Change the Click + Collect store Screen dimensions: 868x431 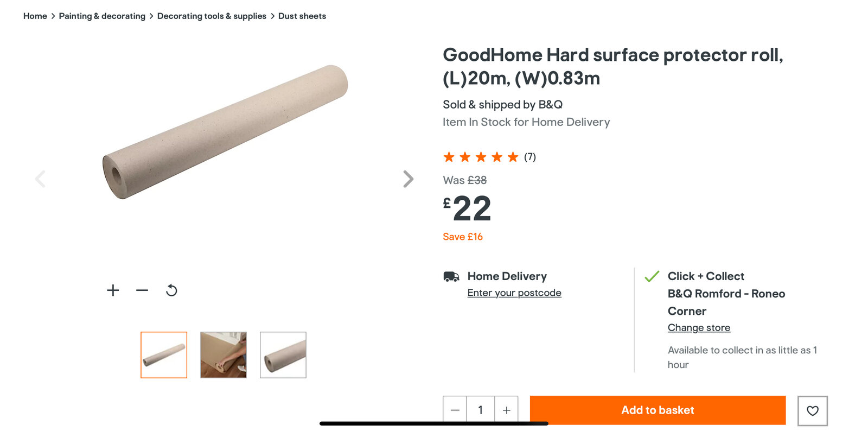pyautogui.click(x=699, y=328)
